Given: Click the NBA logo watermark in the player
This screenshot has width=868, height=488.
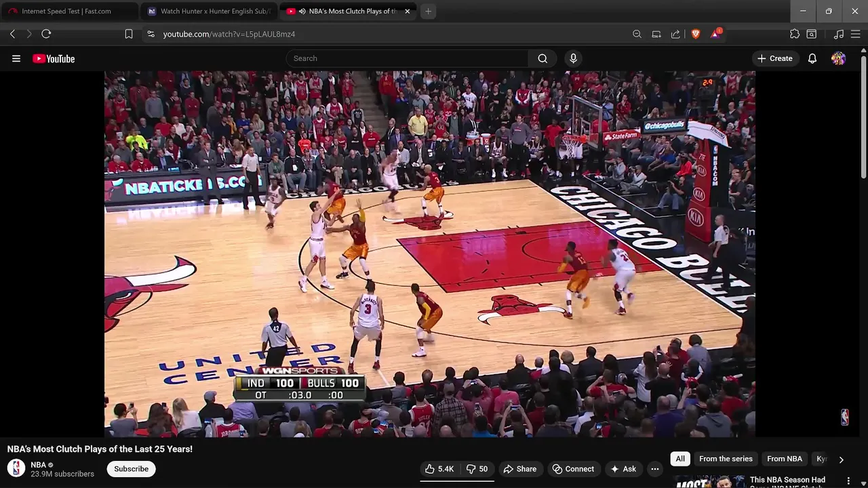Looking at the screenshot, I should [x=844, y=417].
